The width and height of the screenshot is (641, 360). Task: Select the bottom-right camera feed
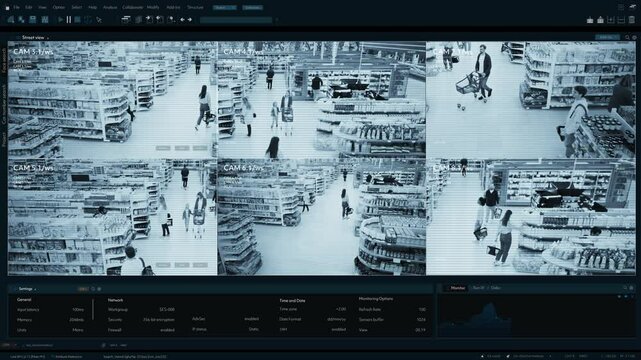pyautogui.click(x=531, y=217)
